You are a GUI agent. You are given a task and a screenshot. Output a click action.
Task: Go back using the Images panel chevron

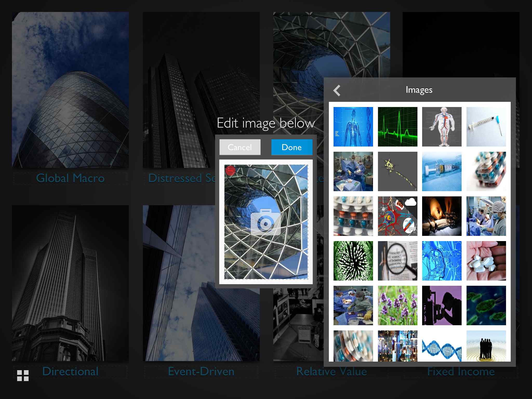[x=337, y=91]
